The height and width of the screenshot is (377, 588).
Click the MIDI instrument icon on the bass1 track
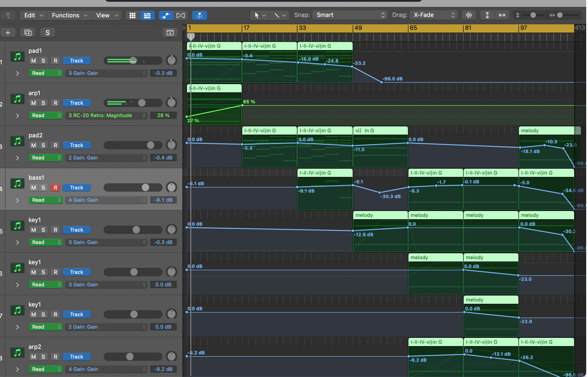17,183
